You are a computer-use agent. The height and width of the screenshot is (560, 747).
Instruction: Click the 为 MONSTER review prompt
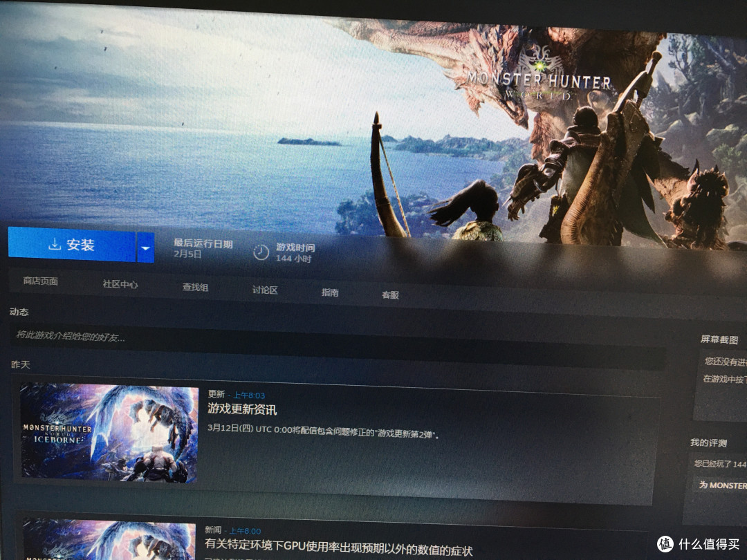pyautogui.click(x=722, y=485)
